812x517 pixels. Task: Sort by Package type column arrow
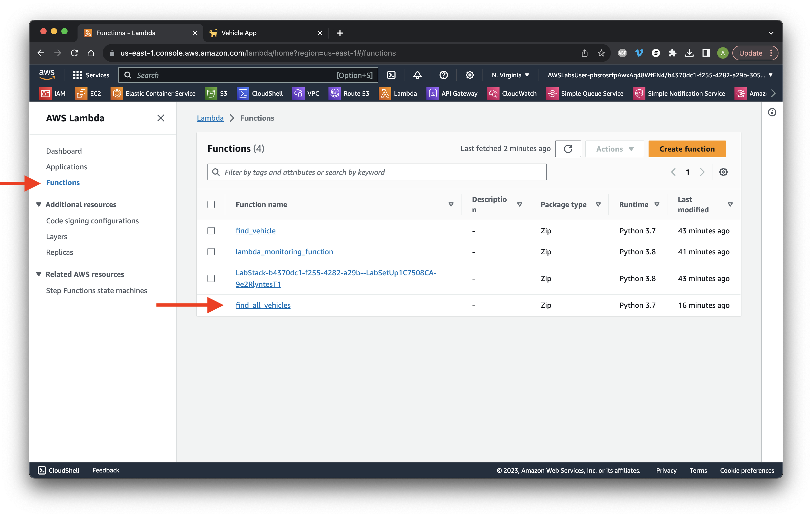[x=598, y=204]
